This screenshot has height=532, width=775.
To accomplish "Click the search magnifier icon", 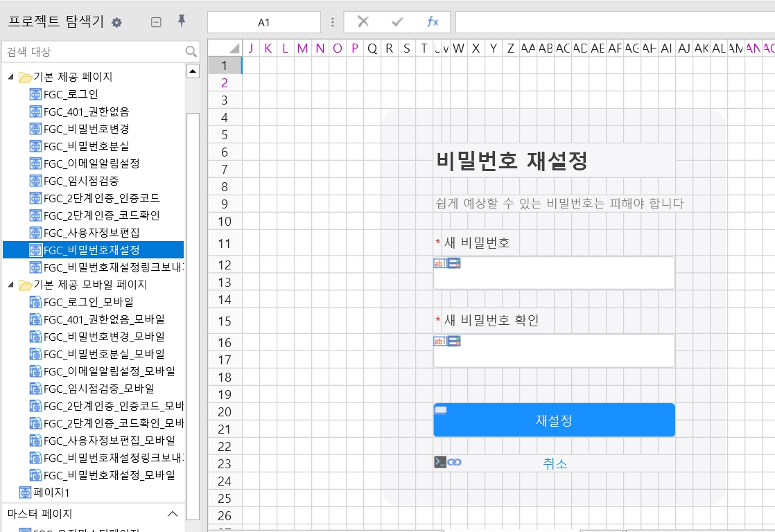I will (191, 52).
